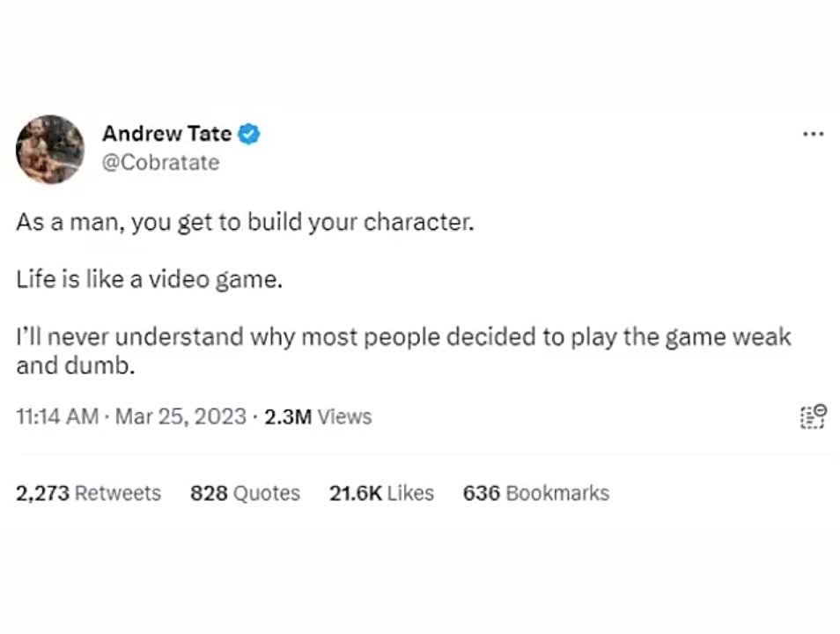The image size is (840, 634).
Task: Open the three-dot more options menu
Action: [814, 134]
